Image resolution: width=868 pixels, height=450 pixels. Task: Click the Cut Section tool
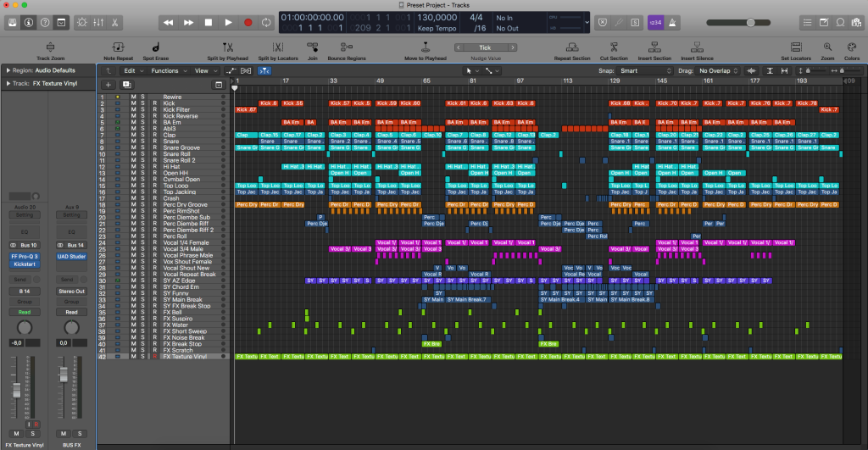click(614, 51)
